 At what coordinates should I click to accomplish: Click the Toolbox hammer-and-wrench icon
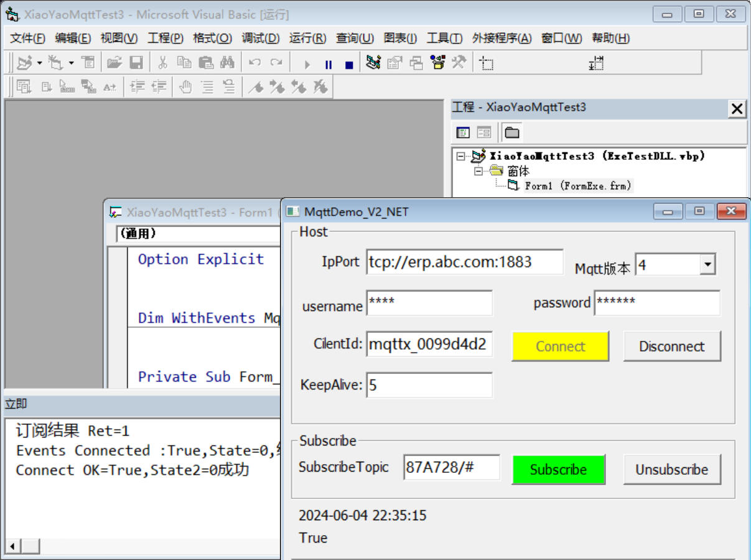click(x=459, y=63)
